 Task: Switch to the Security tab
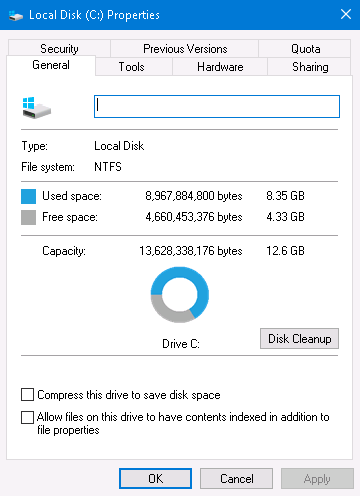click(59, 49)
